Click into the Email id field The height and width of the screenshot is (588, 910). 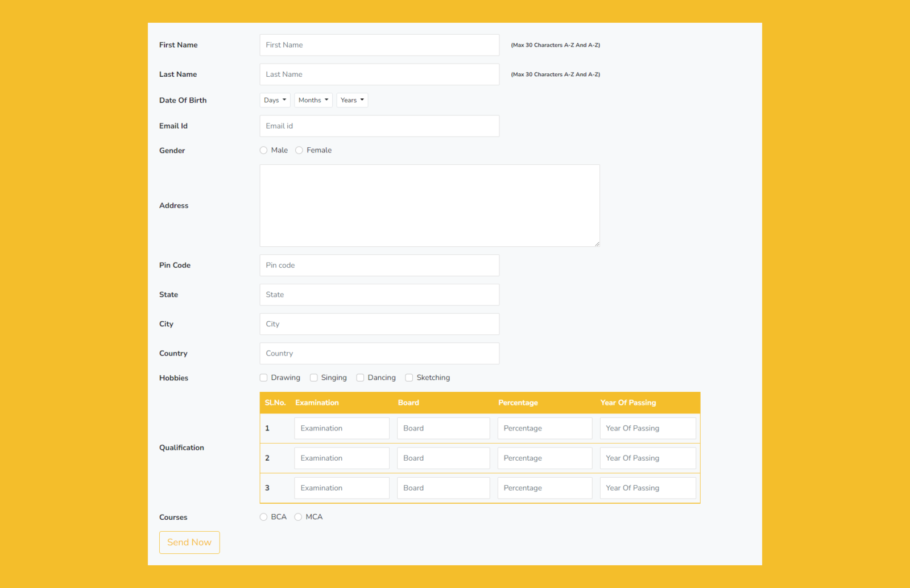pyautogui.click(x=379, y=126)
